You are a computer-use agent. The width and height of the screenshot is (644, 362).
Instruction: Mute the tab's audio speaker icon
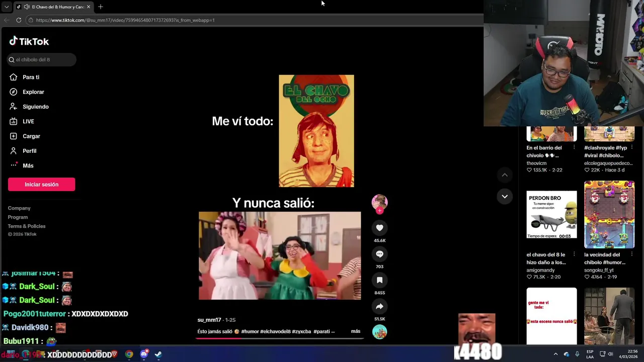[x=26, y=7]
